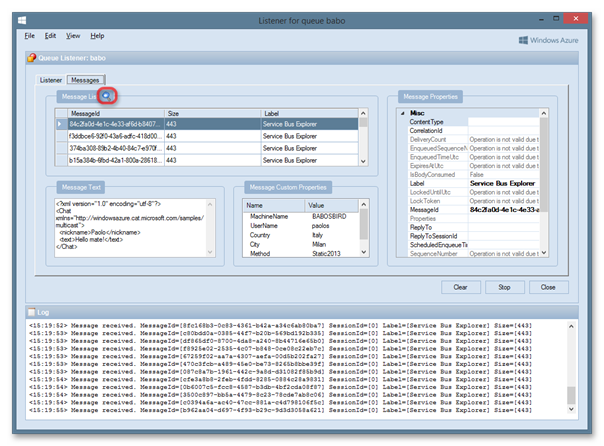The height and width of the screenshot is (446, 604).
Task: Select the Method custom property row
Action: 301,253
